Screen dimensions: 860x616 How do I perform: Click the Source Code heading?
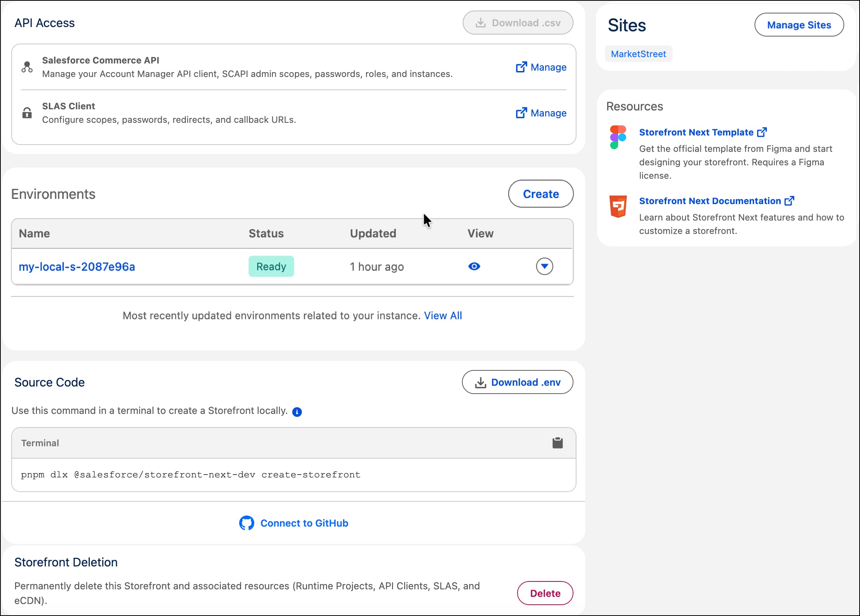coord(49,382)
